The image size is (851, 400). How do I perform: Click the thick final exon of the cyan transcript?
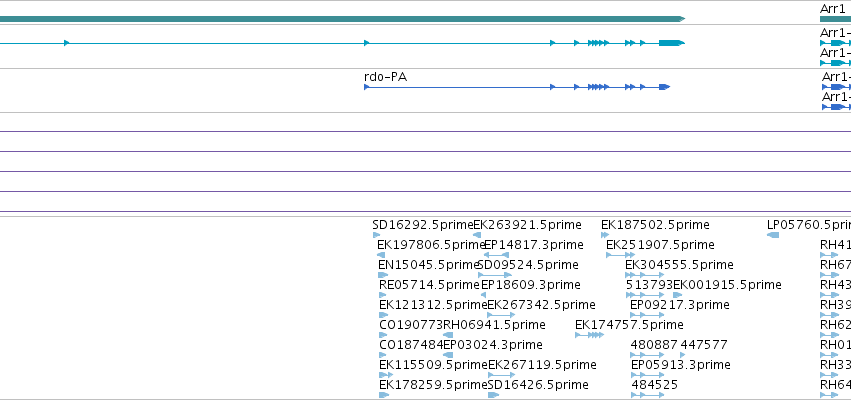click(x=671, y=43)
